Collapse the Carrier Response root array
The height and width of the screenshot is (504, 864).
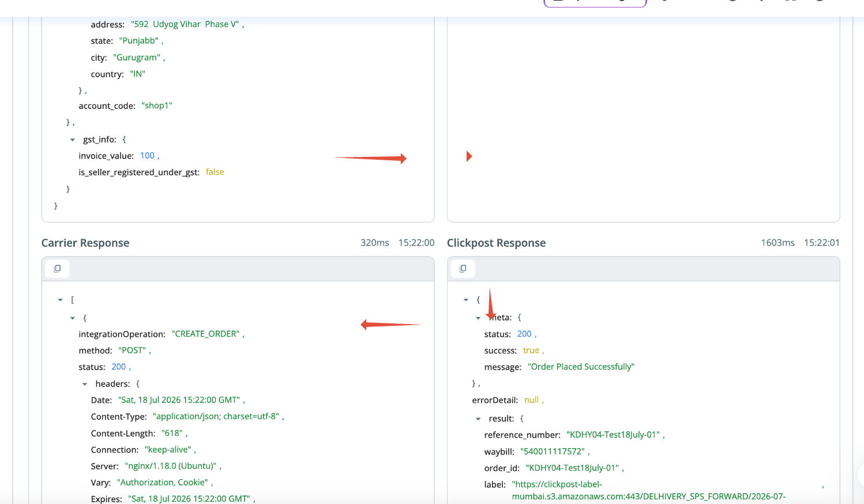click(61, 300)
